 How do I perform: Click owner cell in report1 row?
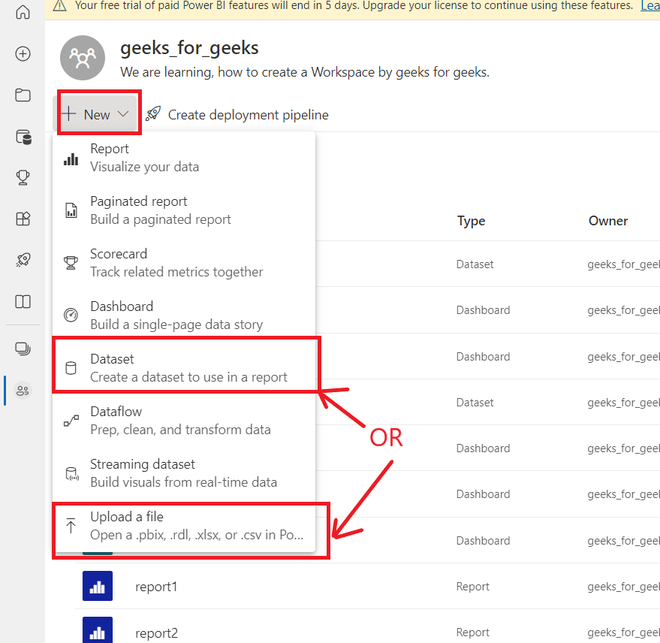point(623,587)
